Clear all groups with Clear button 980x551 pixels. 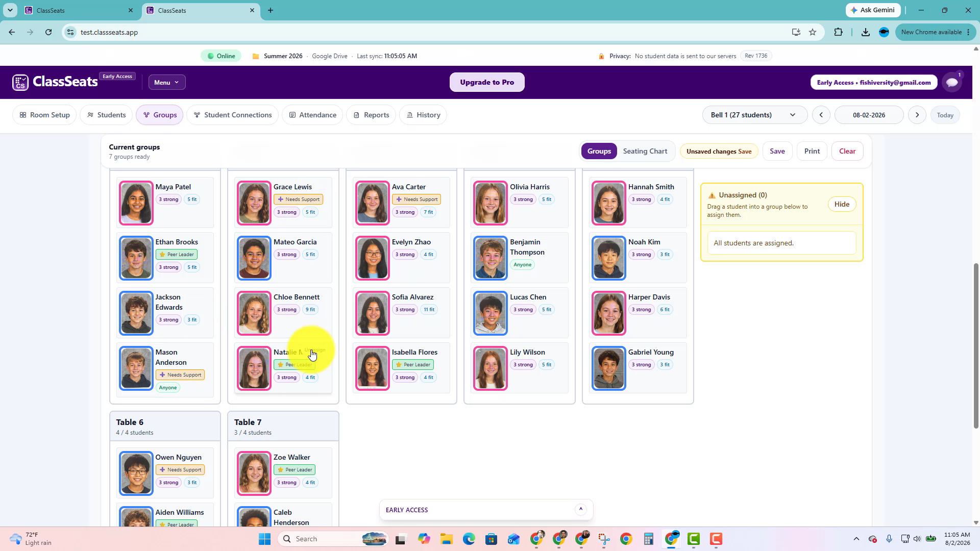(x=847, y=151)
